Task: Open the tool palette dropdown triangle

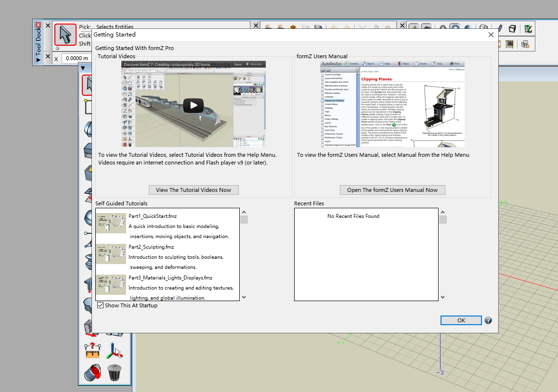Action: point(83,68)
